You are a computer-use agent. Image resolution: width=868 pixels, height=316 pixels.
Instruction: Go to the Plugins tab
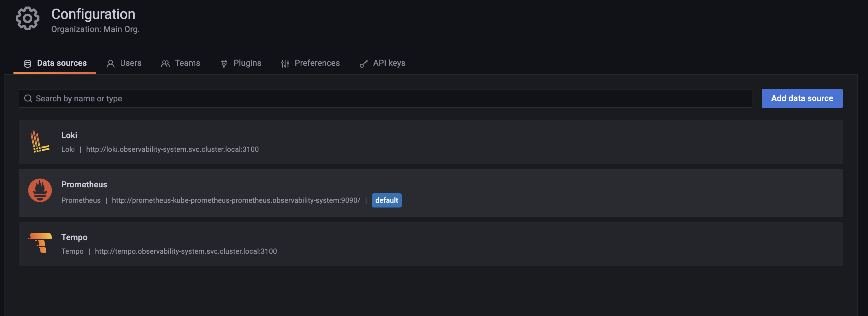tap(241, 63)
